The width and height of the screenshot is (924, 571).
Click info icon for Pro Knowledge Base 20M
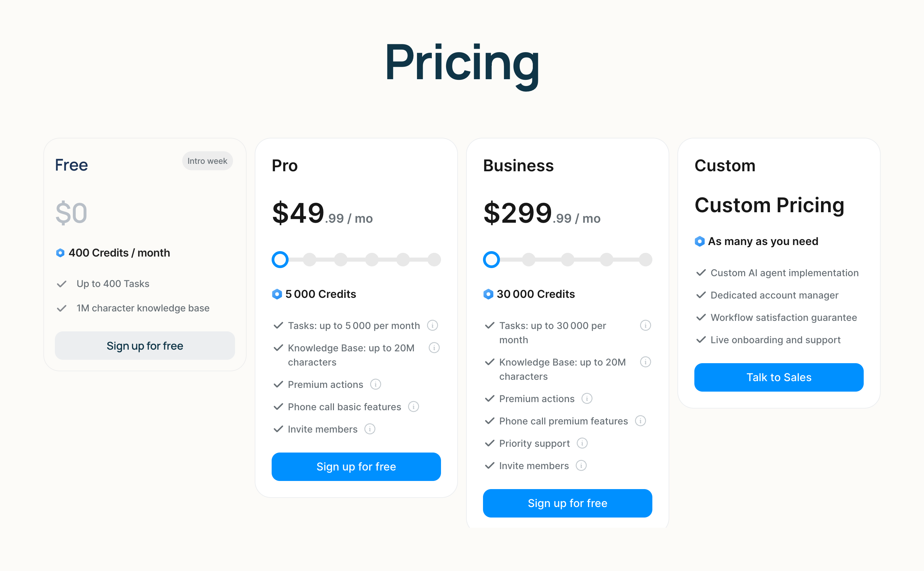click(434, 347)
